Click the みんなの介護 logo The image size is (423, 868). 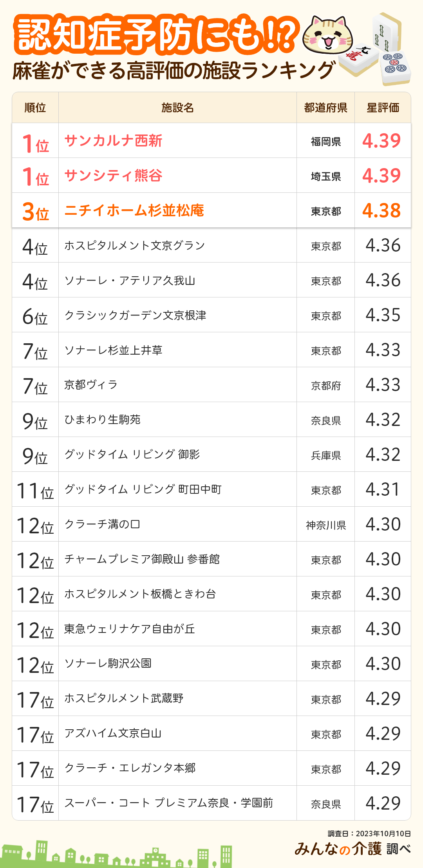(338, 849)
